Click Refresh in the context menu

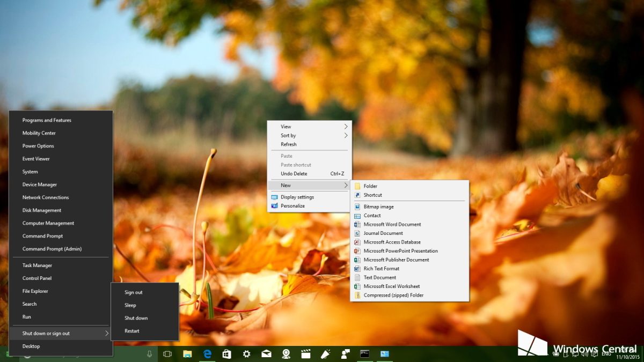290,144
